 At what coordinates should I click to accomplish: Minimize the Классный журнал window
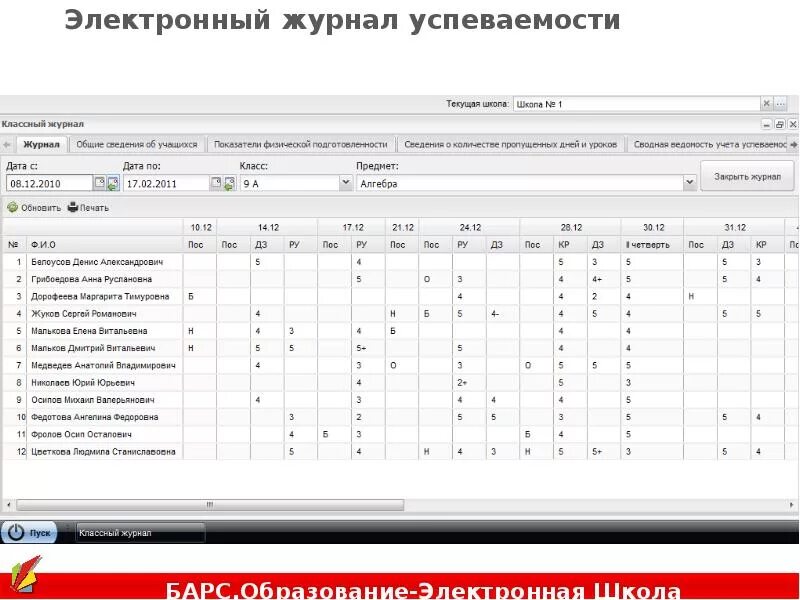click(767, 124)
